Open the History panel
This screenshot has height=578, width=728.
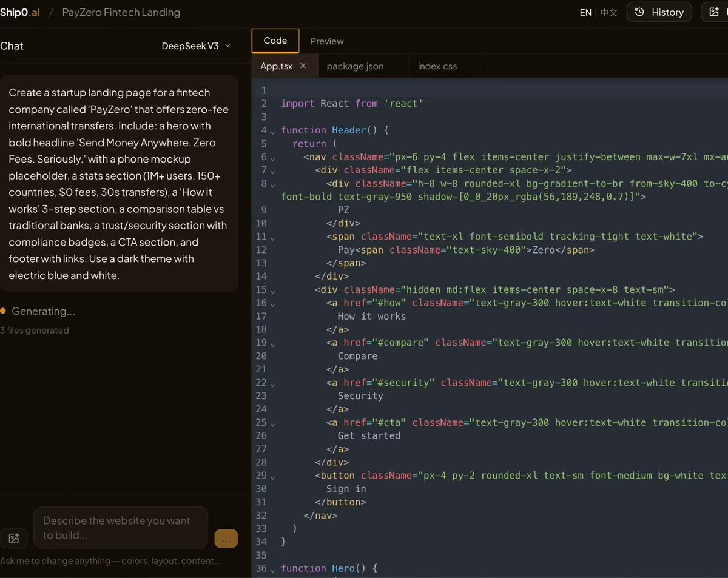click(x=659, y=12)
